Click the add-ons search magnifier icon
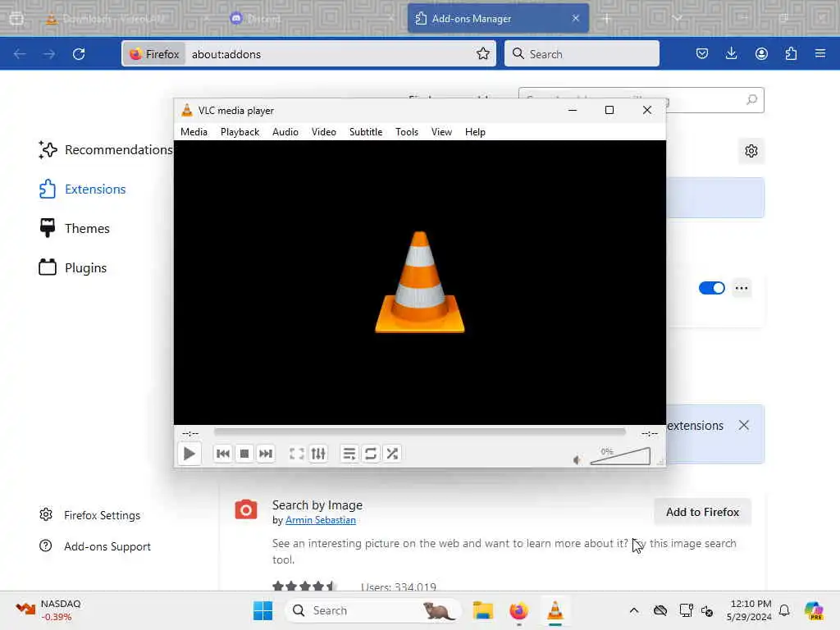The height and width of the screenshot is (630, 840). coord(751,99)
